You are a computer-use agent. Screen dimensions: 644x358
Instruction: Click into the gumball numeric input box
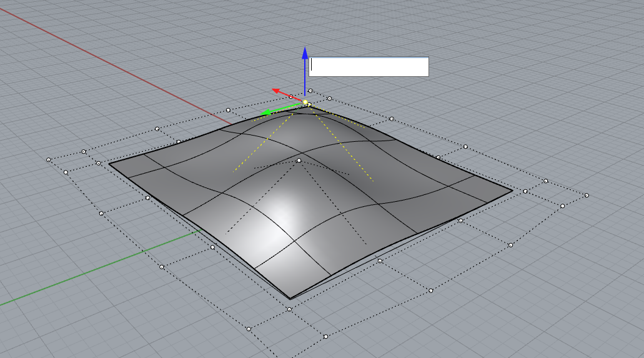369,67
